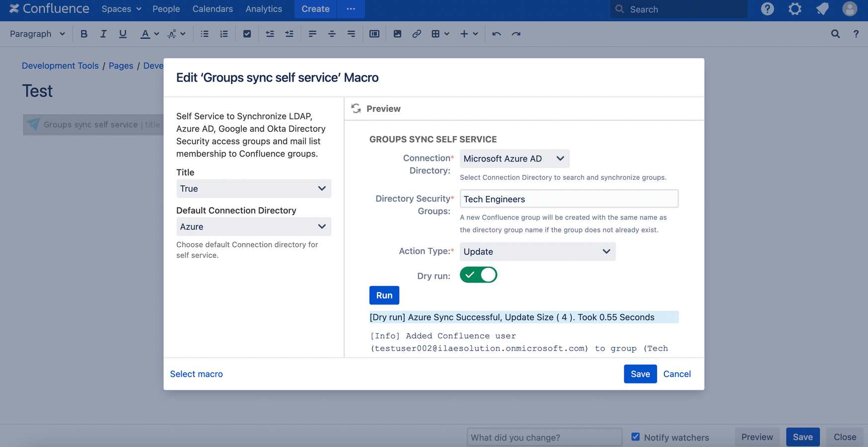The height and width of the screenshot is (447, 868).
Task: Open Title dropdown set to True
Action: coord(254,189)
